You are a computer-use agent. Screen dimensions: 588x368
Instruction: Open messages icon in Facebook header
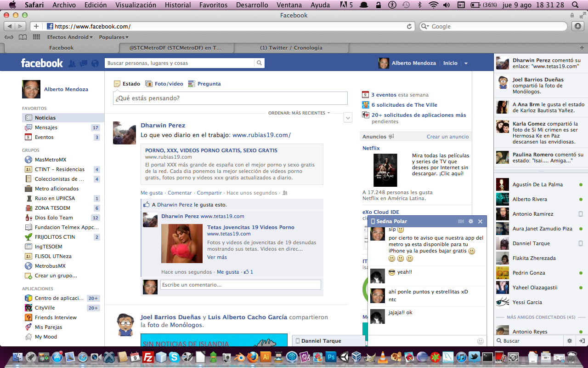coord(84,63)
